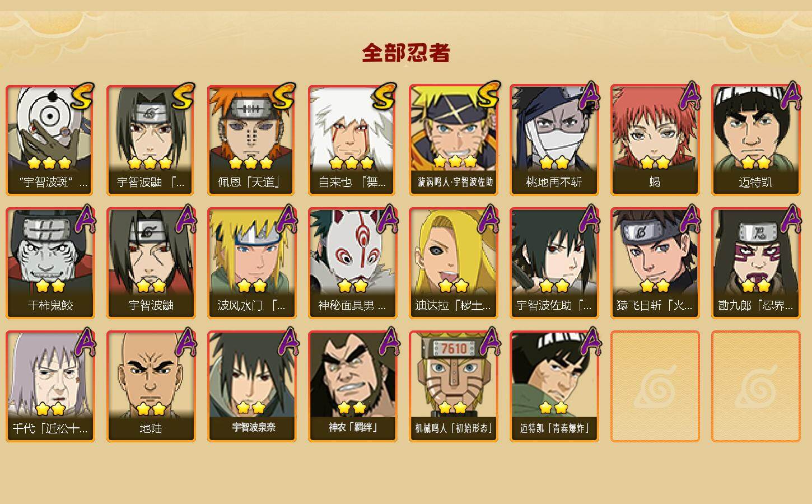Select the 神农「羁绊」 ninja card

point(352,386)
